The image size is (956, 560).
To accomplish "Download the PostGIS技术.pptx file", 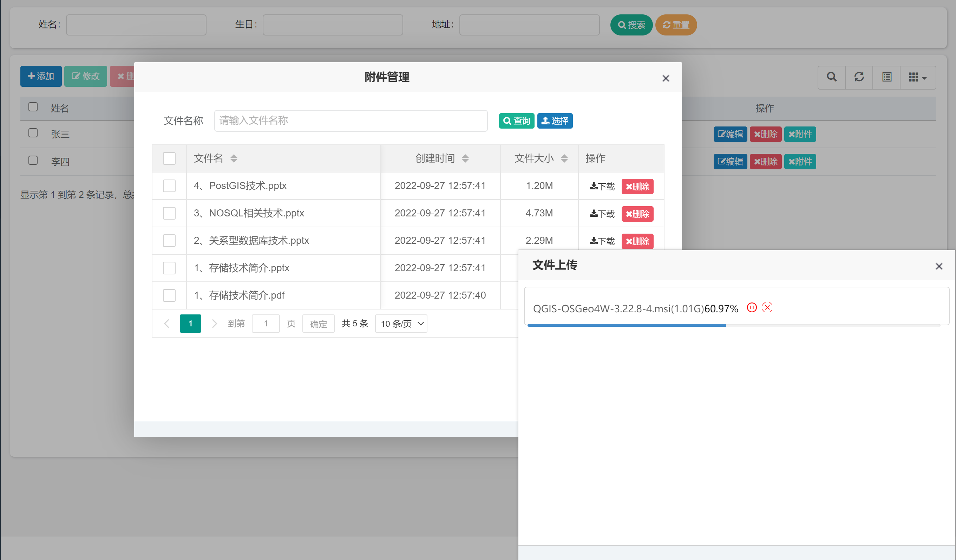I will coord(602,186).
